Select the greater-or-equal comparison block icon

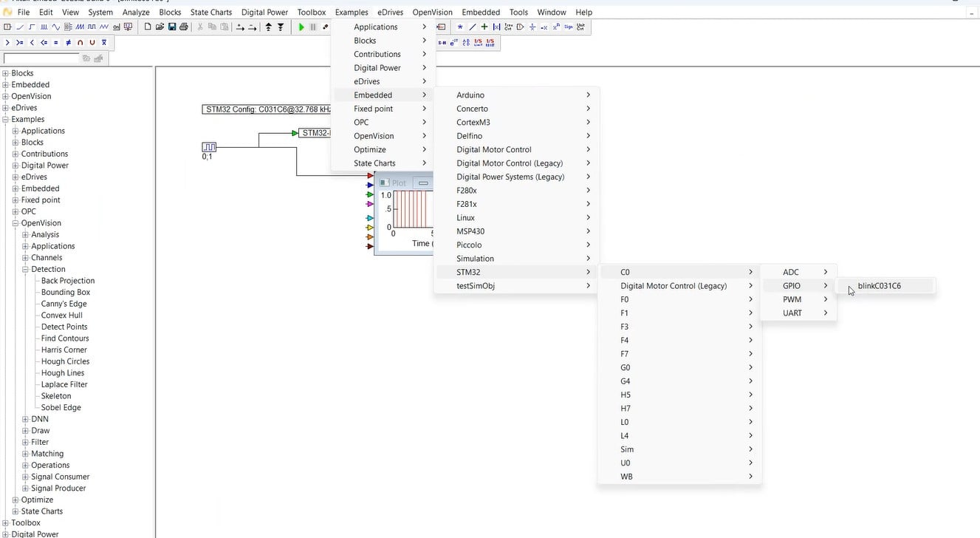pyautogui.click(x=20, y=43)
